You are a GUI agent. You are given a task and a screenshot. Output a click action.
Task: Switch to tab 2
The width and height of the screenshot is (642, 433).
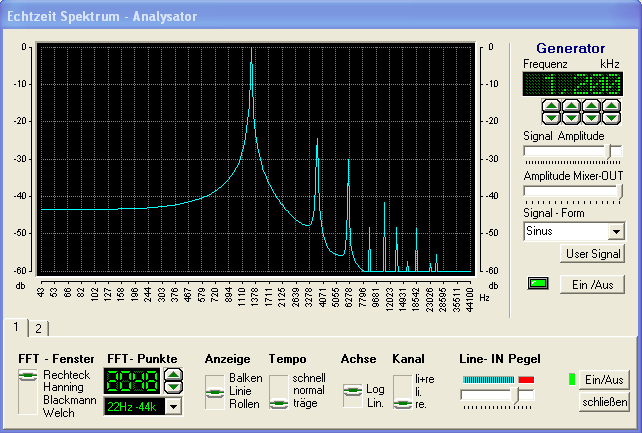click(38, 328)
